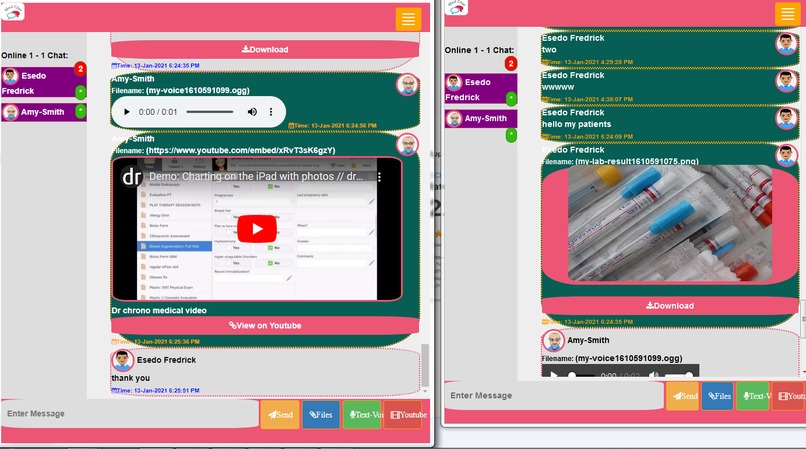Focus Enter Message field in left window

130,414
